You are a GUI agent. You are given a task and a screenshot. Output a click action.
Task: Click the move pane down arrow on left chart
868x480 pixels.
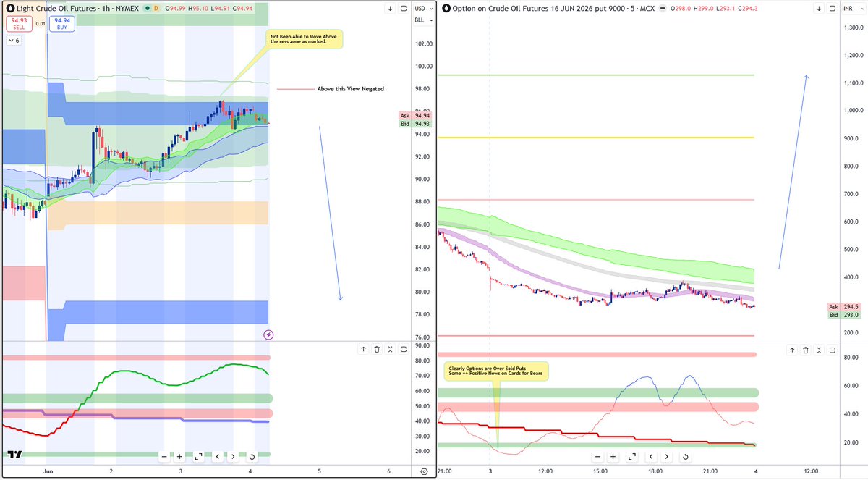coord(390,9)
